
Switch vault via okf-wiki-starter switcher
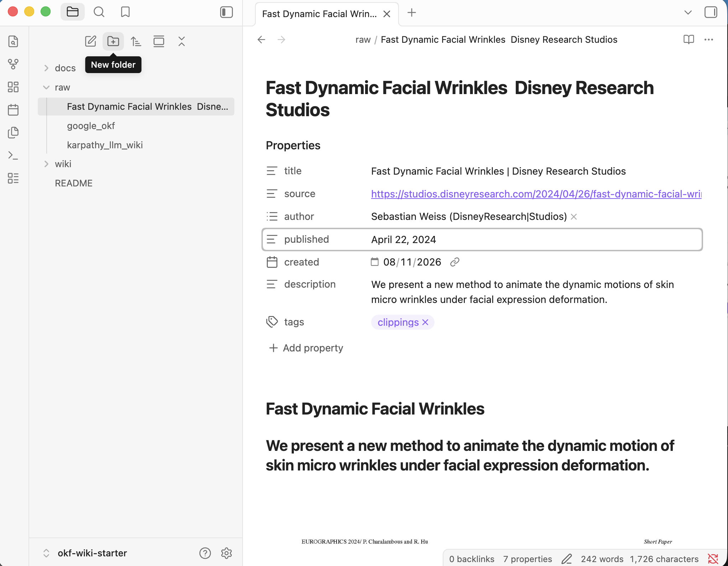pos(85,553)
